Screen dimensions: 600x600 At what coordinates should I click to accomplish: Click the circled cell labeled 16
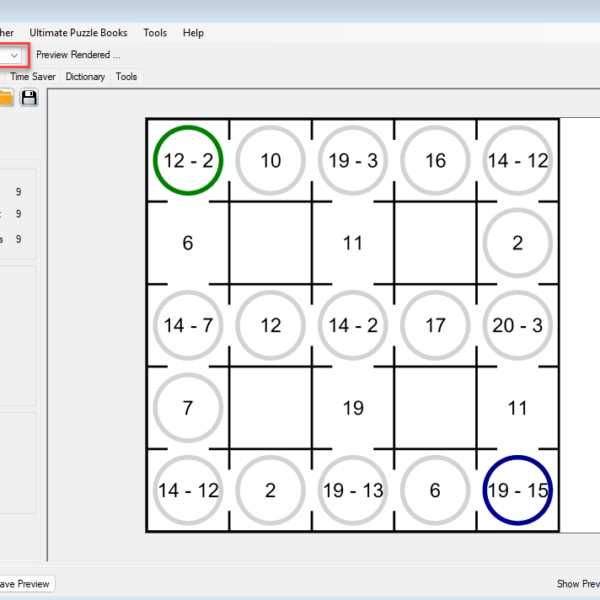point(435,161)
